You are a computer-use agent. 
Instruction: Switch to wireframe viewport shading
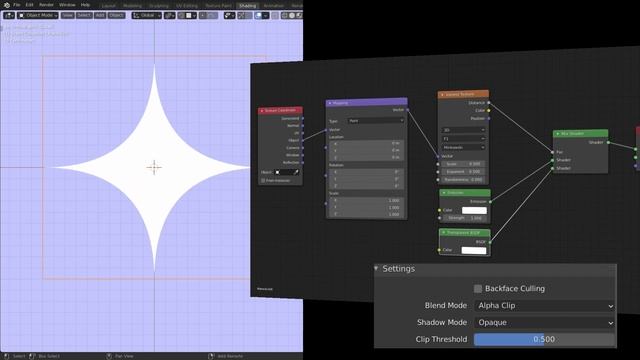[x=284, y=16]
